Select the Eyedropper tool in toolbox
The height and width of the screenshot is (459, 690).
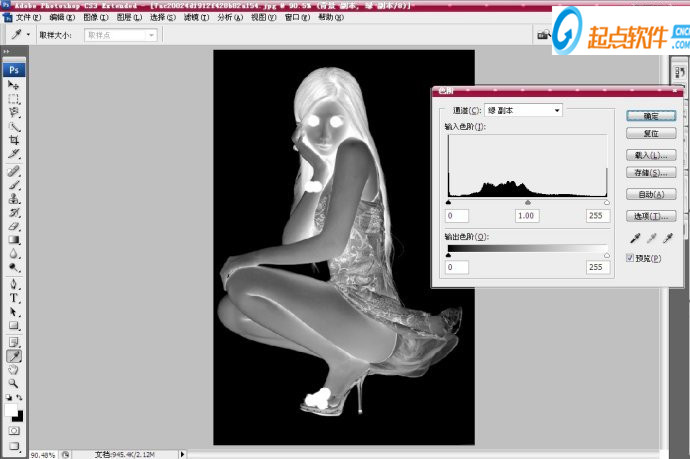point(14,356)
